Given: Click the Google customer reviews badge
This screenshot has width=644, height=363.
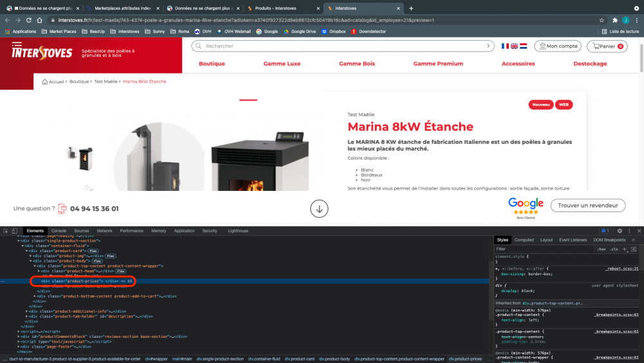Looking at the screenshot, I should tap(526, 208).
